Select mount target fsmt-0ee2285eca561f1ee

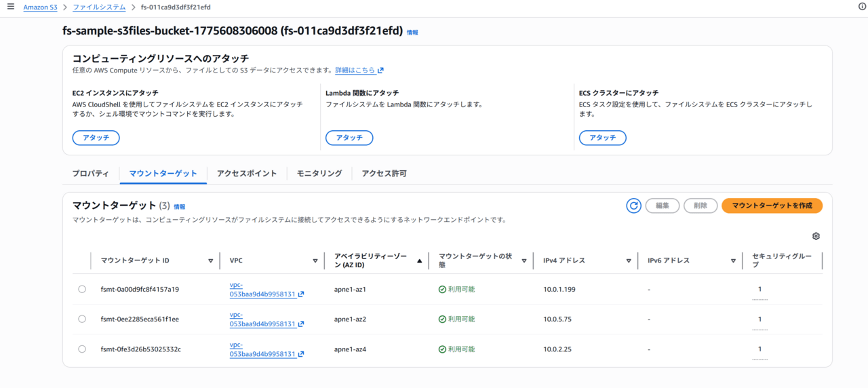82,319
